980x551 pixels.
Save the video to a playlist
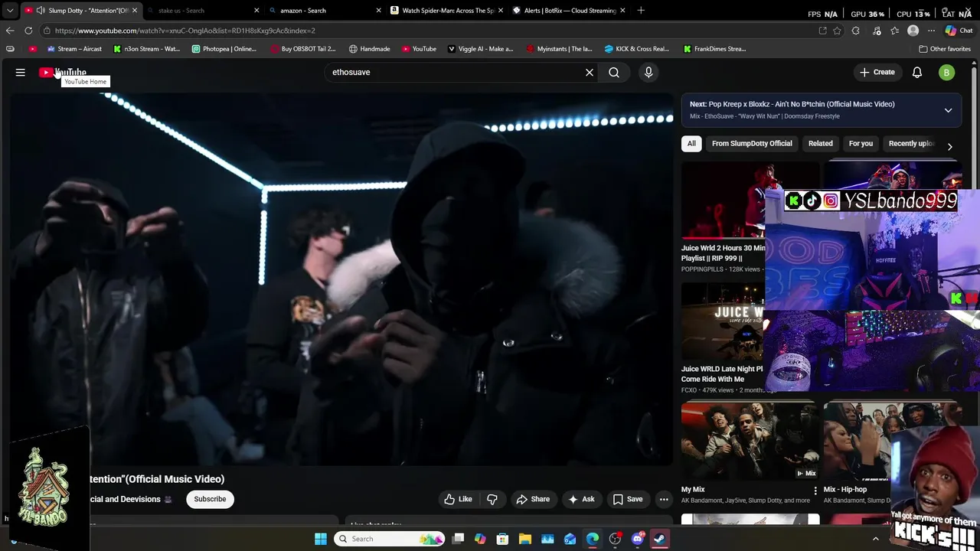tap(627, 499)
